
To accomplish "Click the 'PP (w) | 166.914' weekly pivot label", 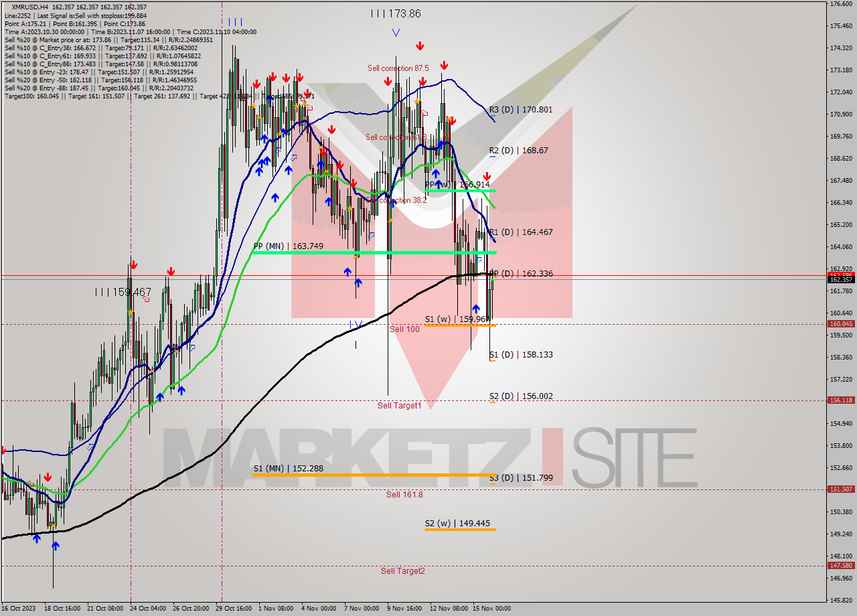I will click(x=457, y=184).
